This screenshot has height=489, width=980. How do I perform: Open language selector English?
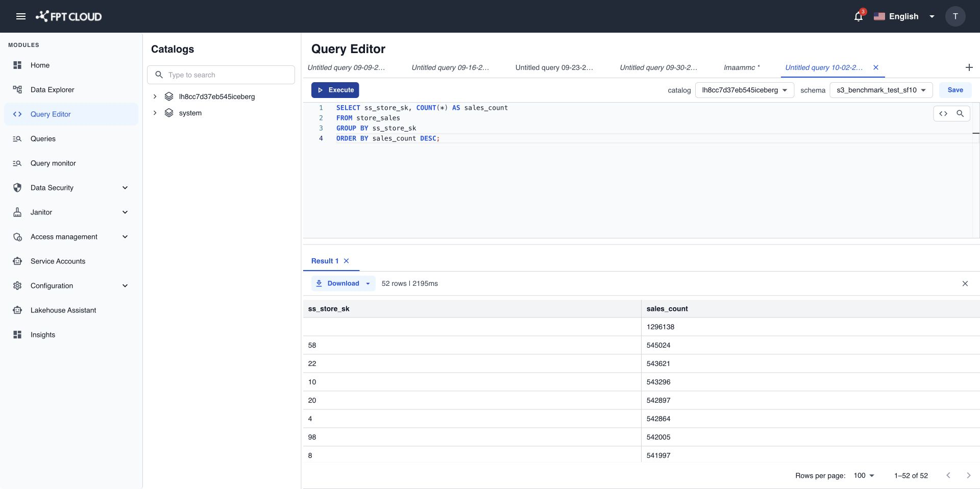(x=904, y=16)
